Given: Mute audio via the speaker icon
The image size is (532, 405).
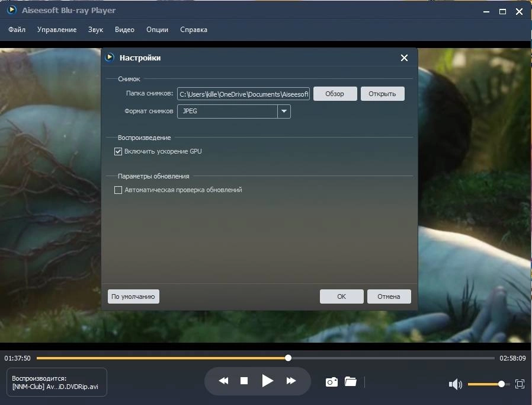Looking at the screenshot, I should click(x=456, y=384).
